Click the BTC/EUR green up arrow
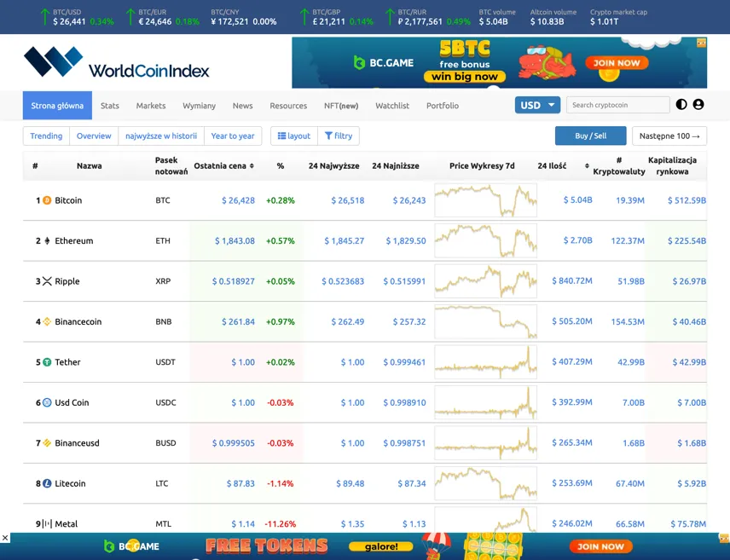730x560 pixels. [x=130, y=17]
